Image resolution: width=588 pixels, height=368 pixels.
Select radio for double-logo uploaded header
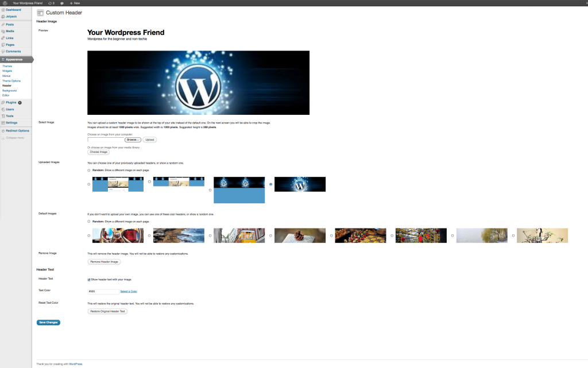[x=210, y=190]
